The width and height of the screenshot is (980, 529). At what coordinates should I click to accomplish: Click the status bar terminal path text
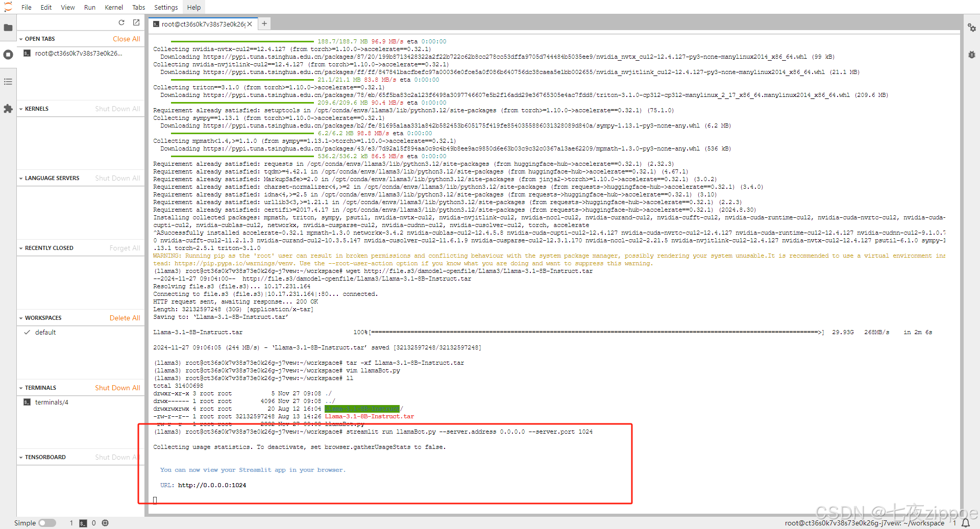865,523
